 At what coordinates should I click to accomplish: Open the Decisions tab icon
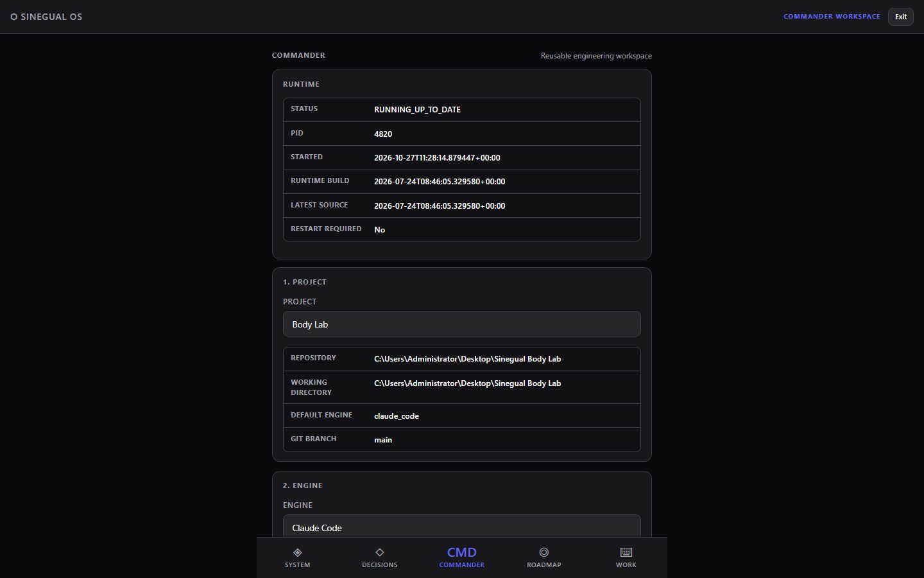pyautogui.click(x=380, y=552)
